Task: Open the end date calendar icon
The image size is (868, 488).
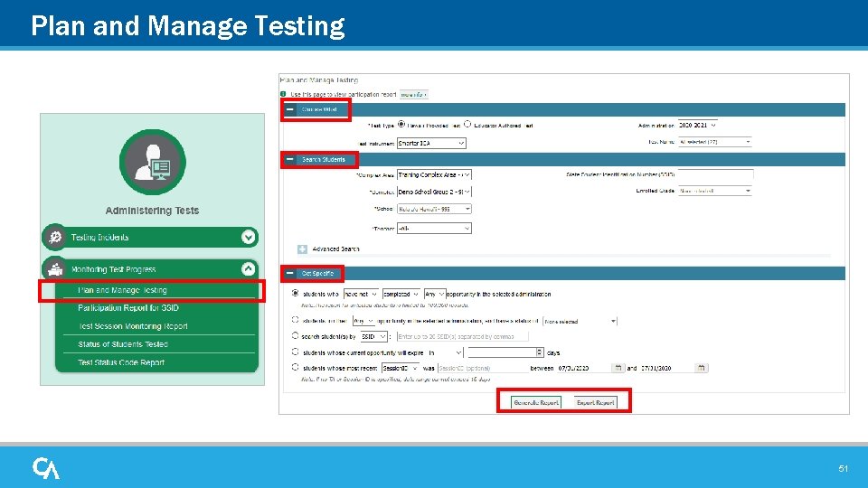Action: [x=702, y=368]
